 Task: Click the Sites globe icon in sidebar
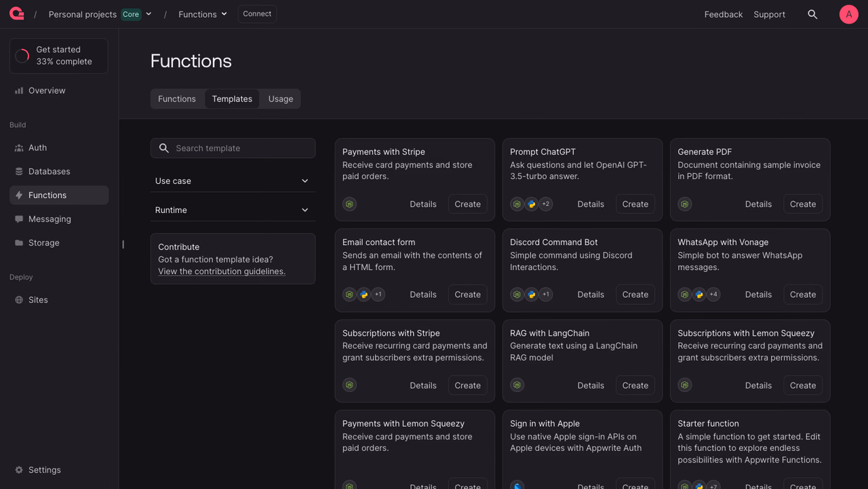tap(19, 300)
